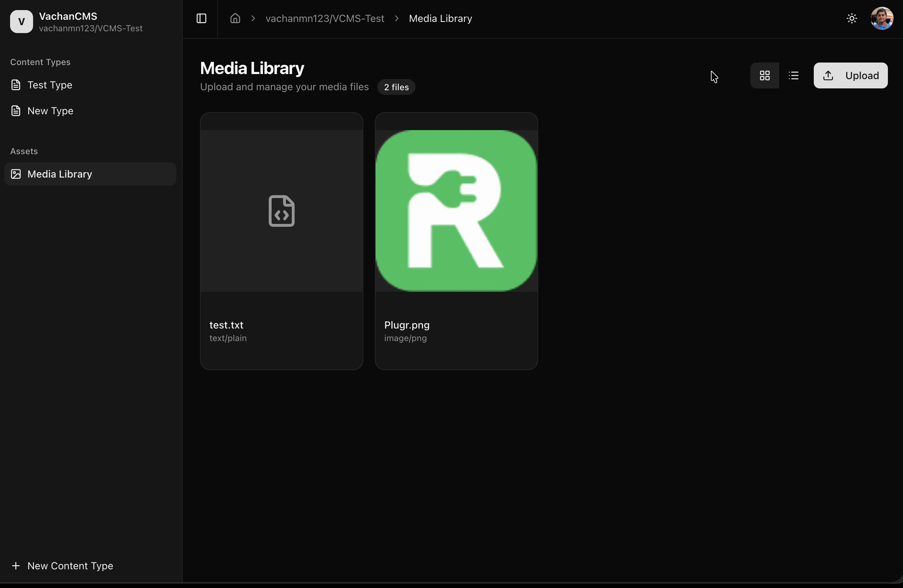Open the VachanCMS project switcher

(91, 22)
